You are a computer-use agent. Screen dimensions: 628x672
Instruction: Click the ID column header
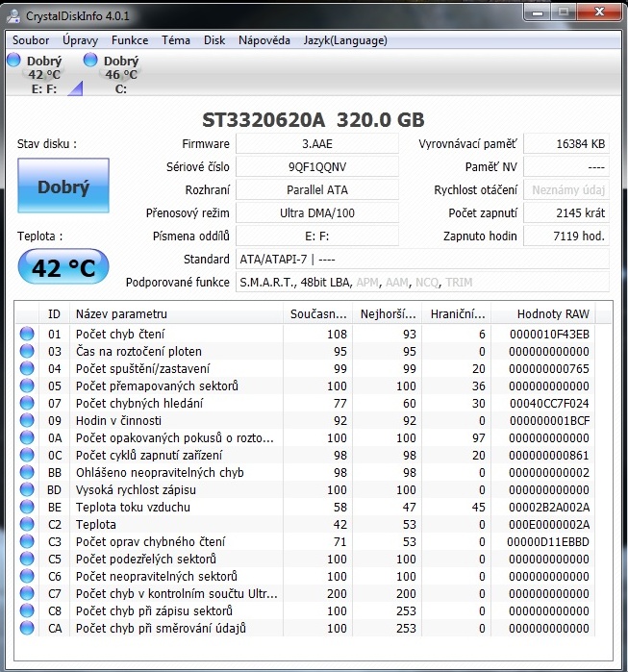pos(54,313)
